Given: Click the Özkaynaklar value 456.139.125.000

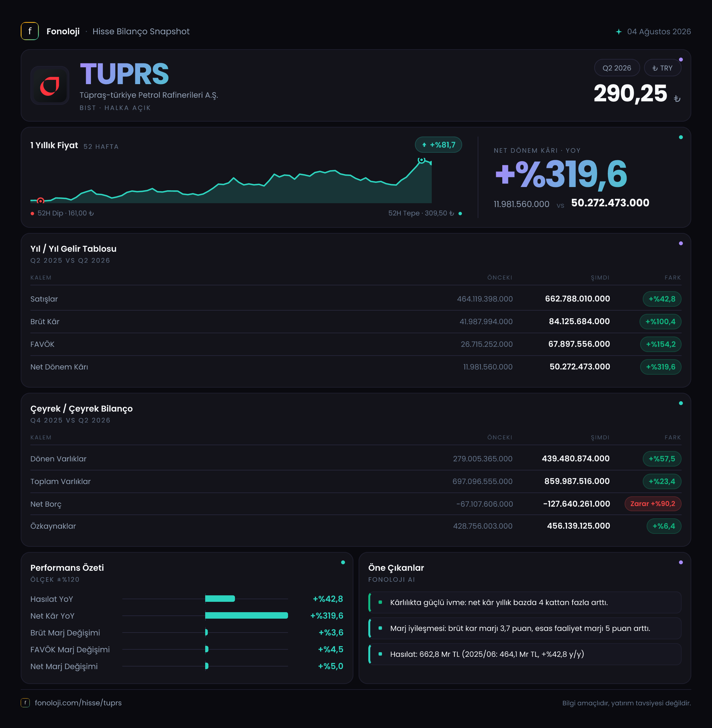Looking at the screenshot, I should pyautogui.click(x=579, y=526).
